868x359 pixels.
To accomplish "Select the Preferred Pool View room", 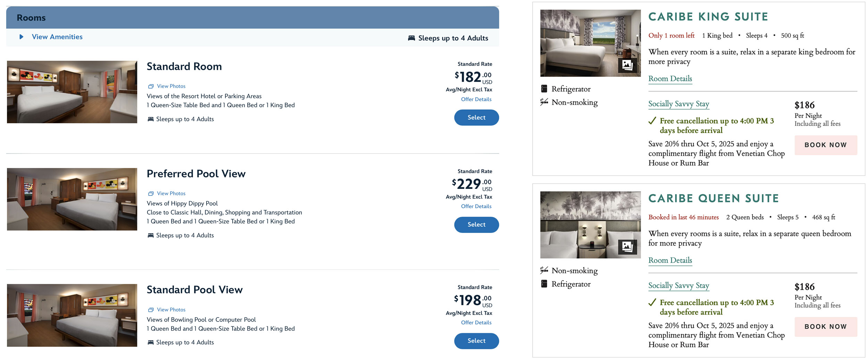I will click(x=476, y=225).
